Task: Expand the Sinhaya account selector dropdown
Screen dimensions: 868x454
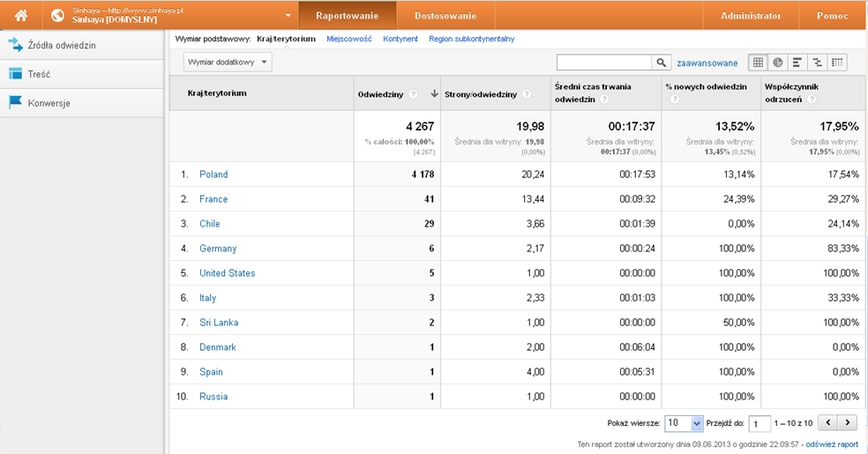Action: coord(288,16)
